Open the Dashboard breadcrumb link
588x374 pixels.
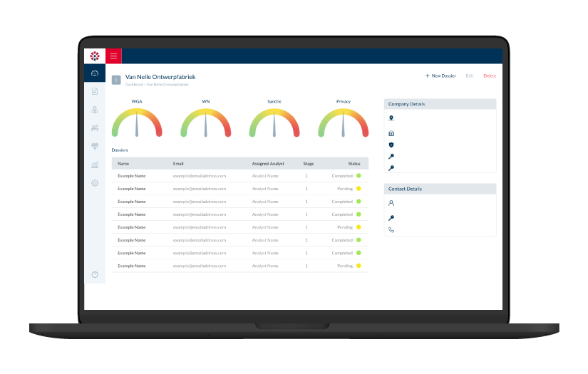[134, 85]
